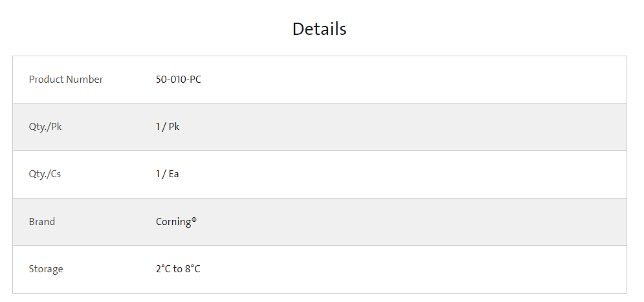Click the registered trademark symbol after Corning
Viewport: 644px width, 302px height.
194,219
